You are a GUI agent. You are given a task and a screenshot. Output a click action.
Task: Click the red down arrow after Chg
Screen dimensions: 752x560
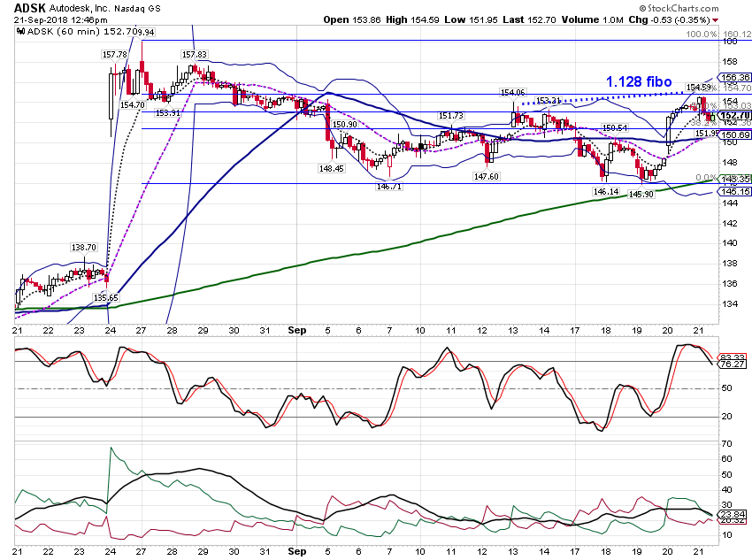[x=715, y=20]
